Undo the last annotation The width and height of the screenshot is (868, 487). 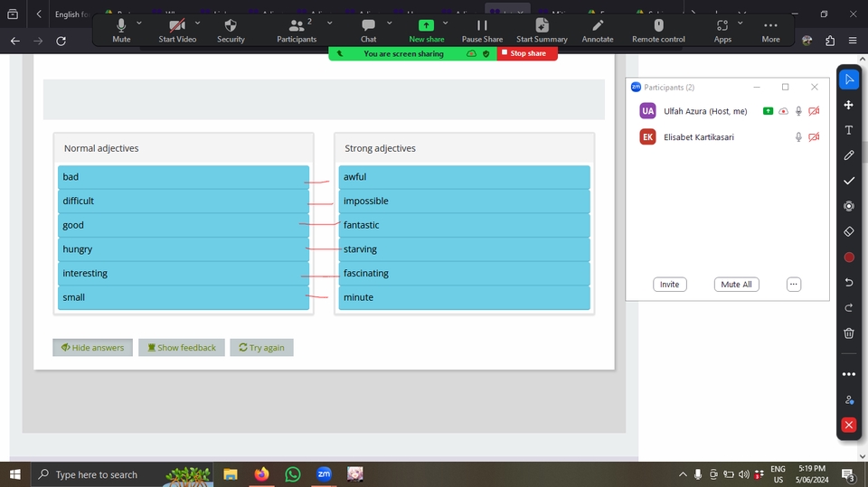pyautogui.click(x=849, y=283)
